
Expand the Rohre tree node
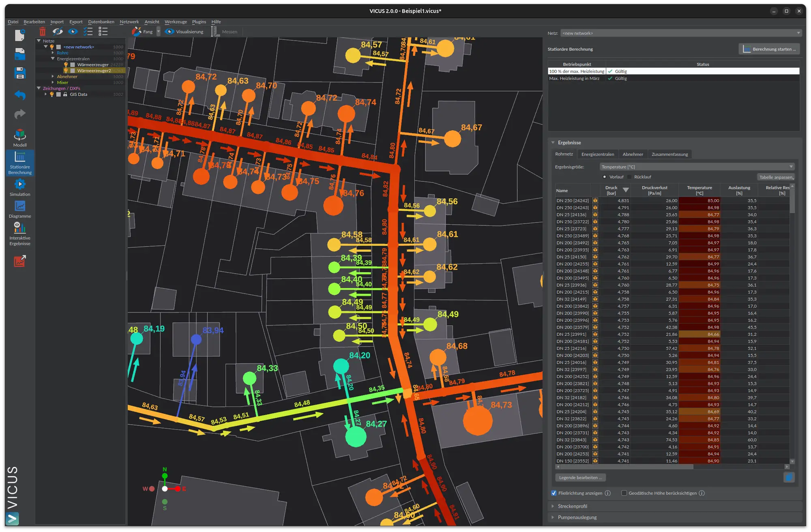click(53, 53)
